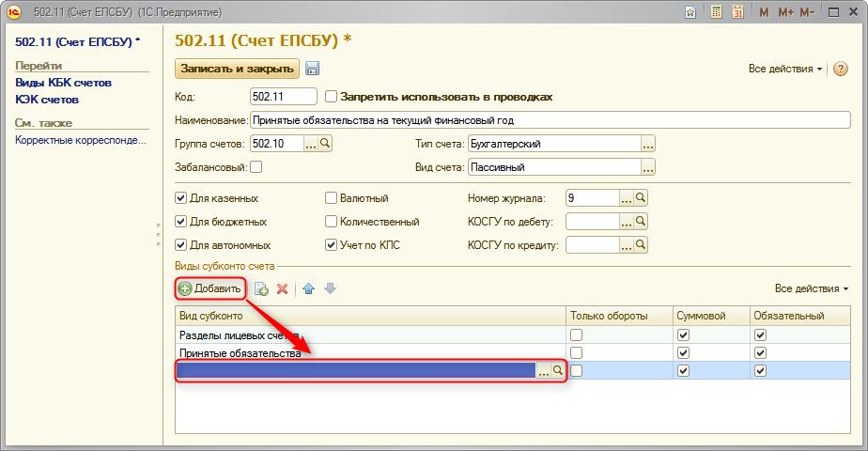Add to favorites with the star icon
This screenshot has height=451, width=868.
[690, 12]
